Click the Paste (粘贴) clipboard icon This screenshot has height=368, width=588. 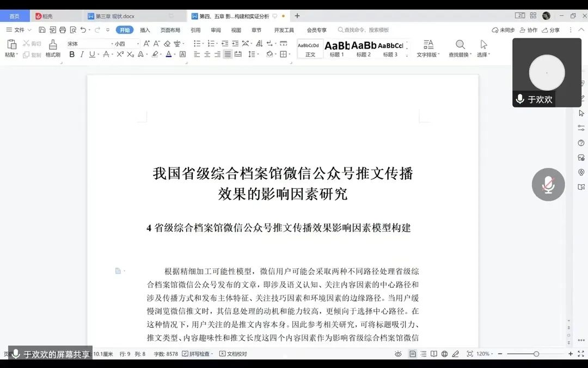click(x=11, y=45)
